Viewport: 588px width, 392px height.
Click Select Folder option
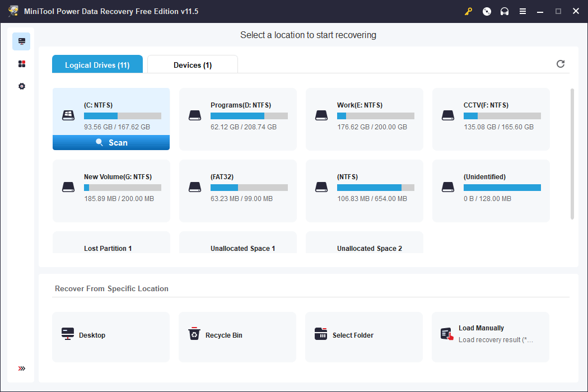[x=364, y=335]
